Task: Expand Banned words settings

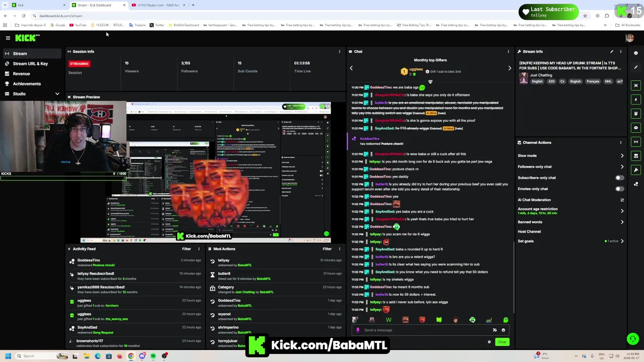Action: click(622, 222)
